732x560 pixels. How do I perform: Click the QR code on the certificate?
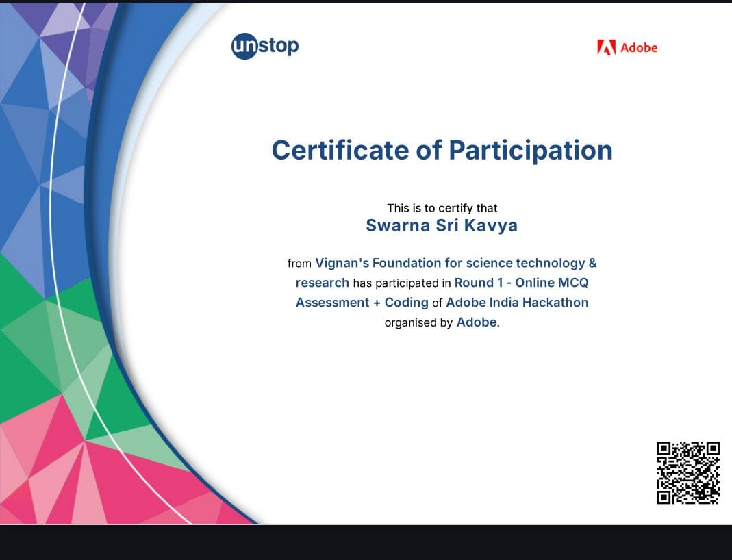click(688, 473)
